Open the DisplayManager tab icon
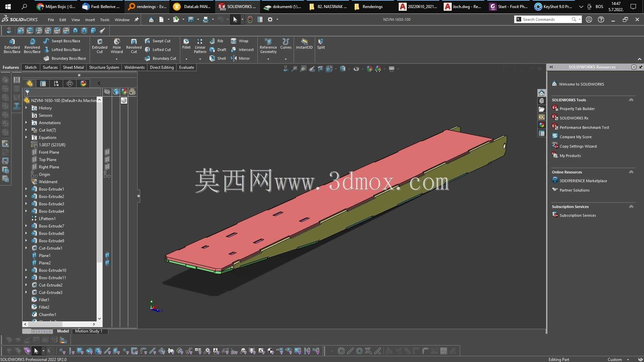The width and height of the screenshot is (644, 362). [x=83, y=84]
